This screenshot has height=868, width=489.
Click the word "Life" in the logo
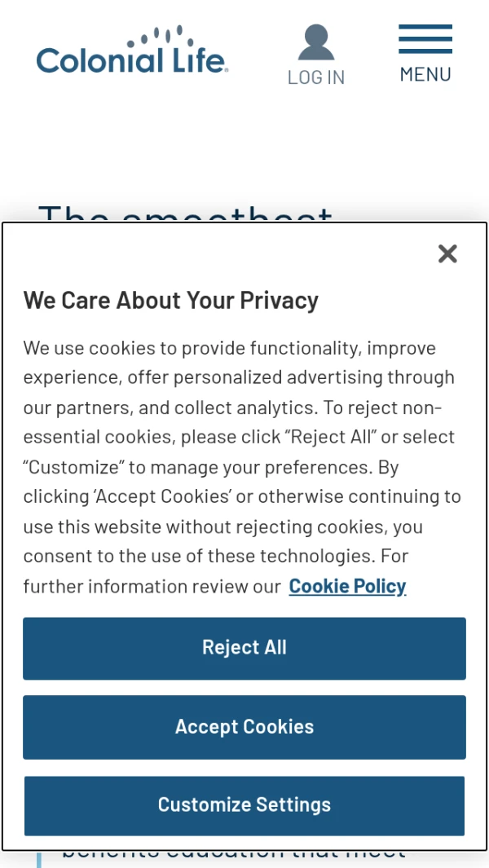click(x=200, y=60)
